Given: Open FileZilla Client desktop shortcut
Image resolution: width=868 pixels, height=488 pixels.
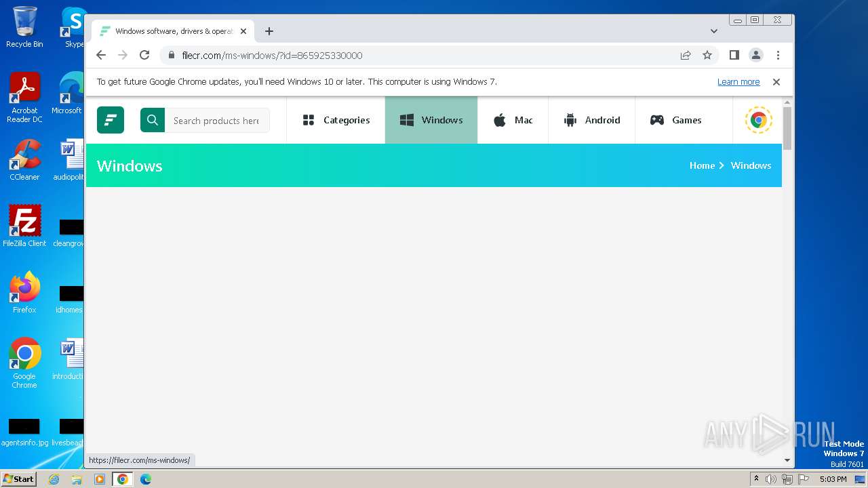Looking at the screenshot, I should point(24,226).
